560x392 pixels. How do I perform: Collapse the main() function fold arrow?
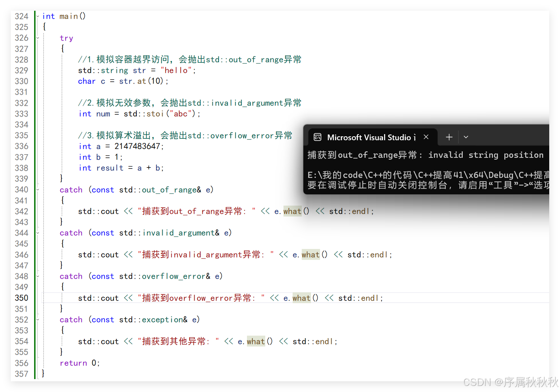tap(38, 16)
